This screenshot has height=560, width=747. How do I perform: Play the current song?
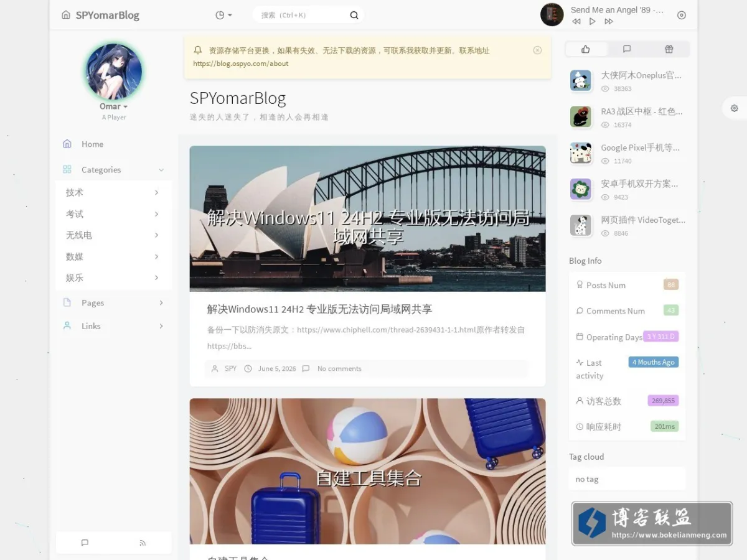pyautogui.click(x=593, y=21)
